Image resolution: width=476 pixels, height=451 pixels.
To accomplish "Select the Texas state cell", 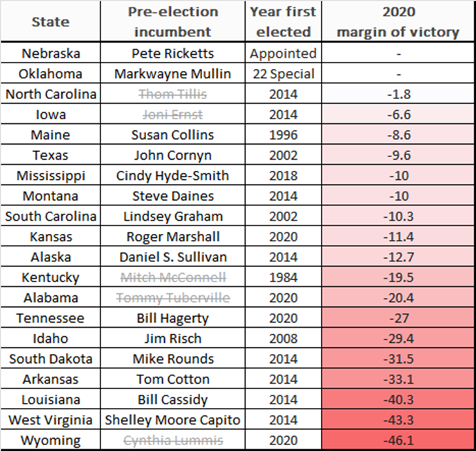I will [50, 156].
